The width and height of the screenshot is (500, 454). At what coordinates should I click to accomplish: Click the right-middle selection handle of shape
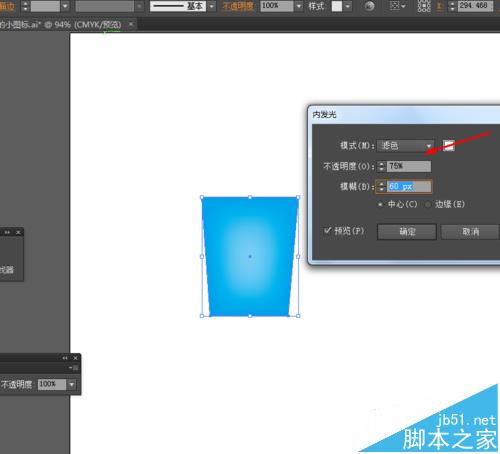(298, 256)
